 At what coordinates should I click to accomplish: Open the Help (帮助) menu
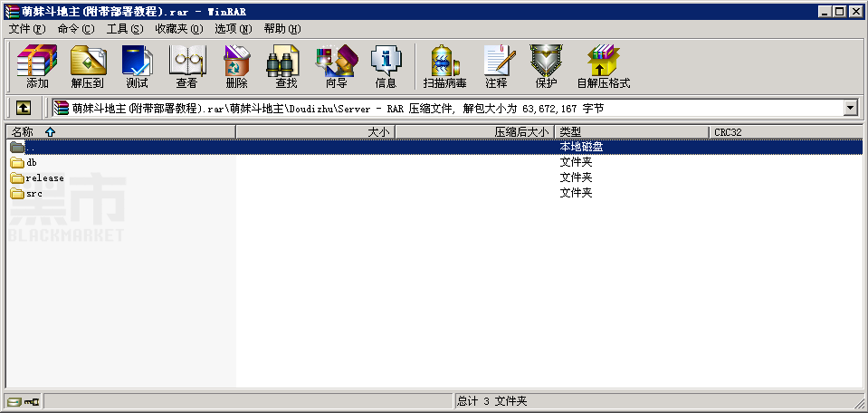(281, 29)
